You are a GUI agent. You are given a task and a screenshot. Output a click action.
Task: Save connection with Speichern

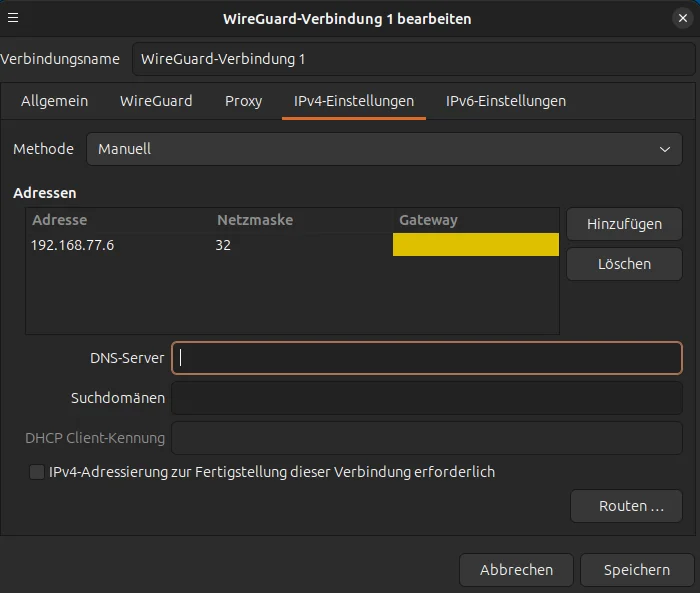pyautogui.click(x=637, y=570)
